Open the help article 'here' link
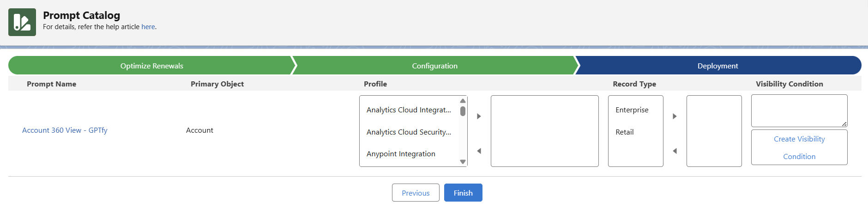This screenshot has height=215, width=868. [x=148, y=27]
